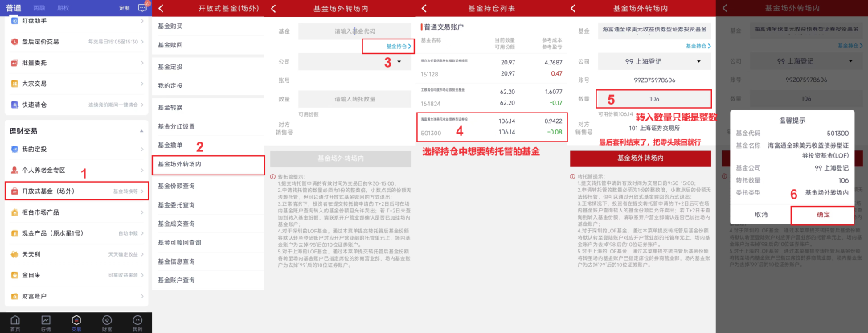Collapse the 理财交易 section arrow

pos(141,131)
